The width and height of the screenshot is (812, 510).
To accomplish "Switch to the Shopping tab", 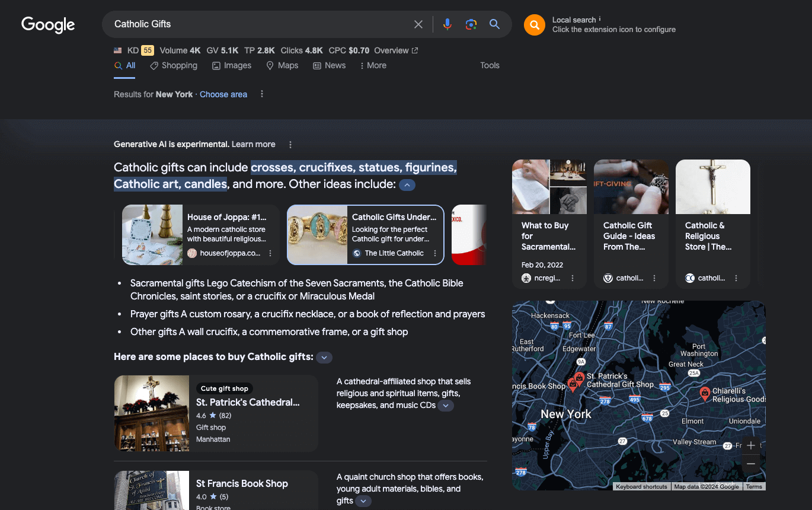I will [x=174, y=66].
